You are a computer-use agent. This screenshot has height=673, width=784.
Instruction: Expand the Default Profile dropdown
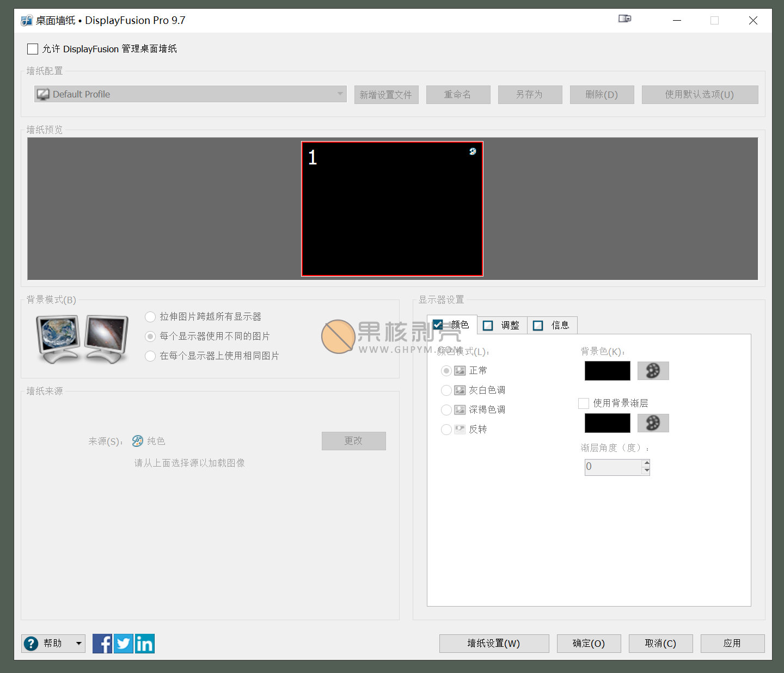(x=340, y=94)
